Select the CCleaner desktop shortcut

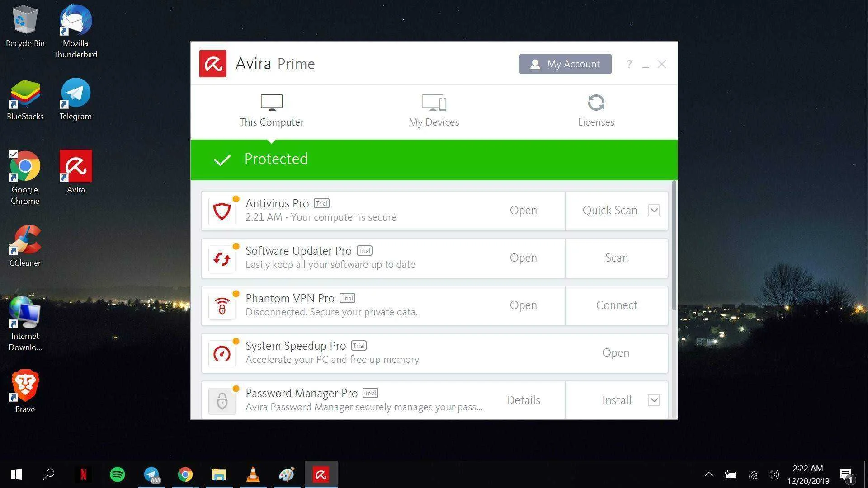(25, 246)
